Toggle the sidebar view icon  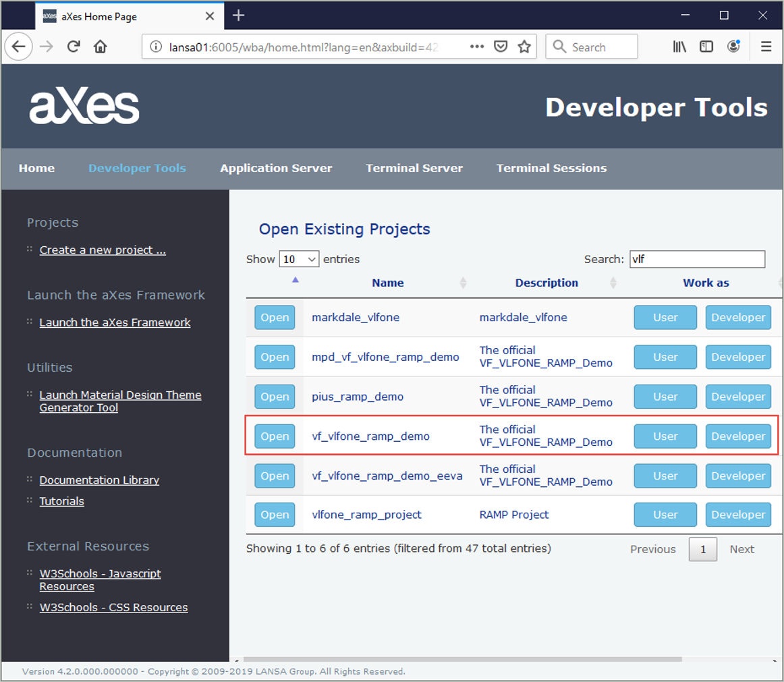[x=706, y=47]
